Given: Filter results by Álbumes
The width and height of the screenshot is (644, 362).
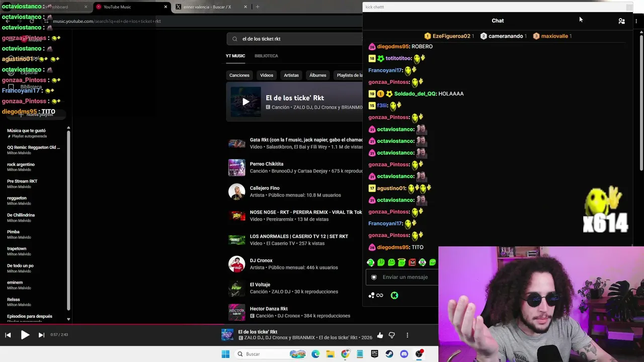Looking at the screenshot, I should 318,75.
